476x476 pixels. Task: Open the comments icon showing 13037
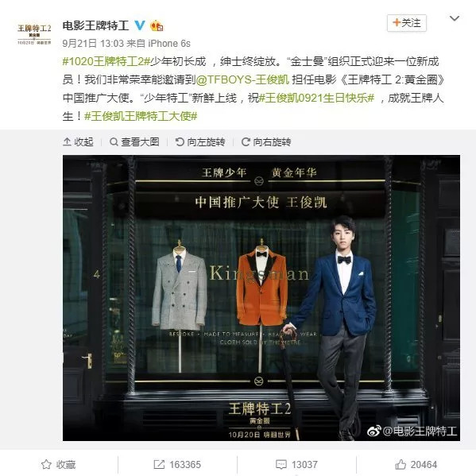(296, 464)
